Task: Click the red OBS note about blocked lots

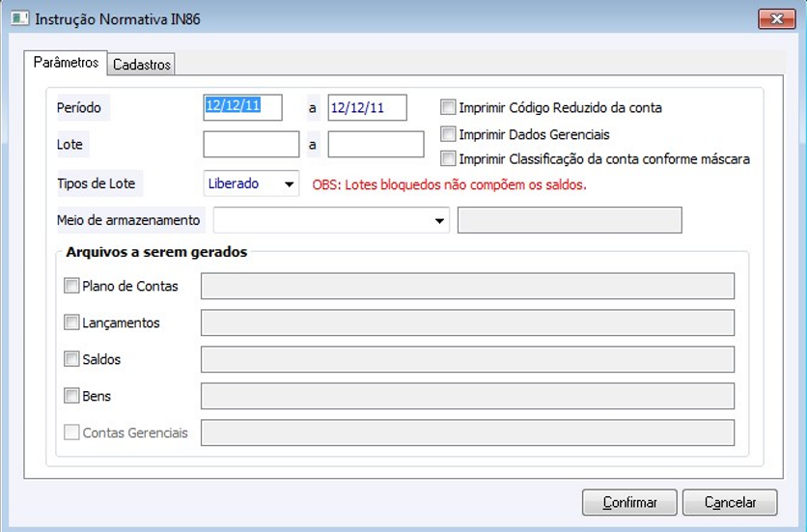Action: pos(449,184)
